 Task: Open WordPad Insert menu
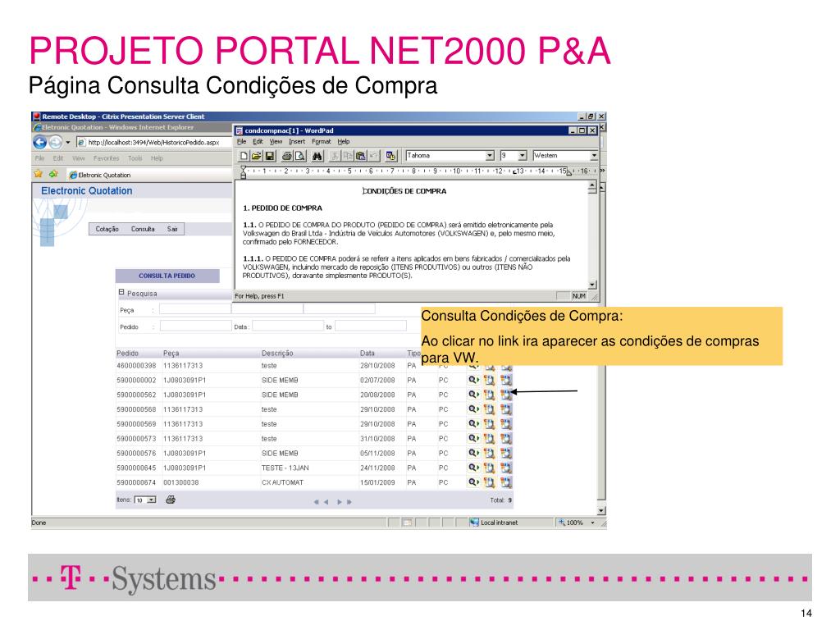click(296, 142)
